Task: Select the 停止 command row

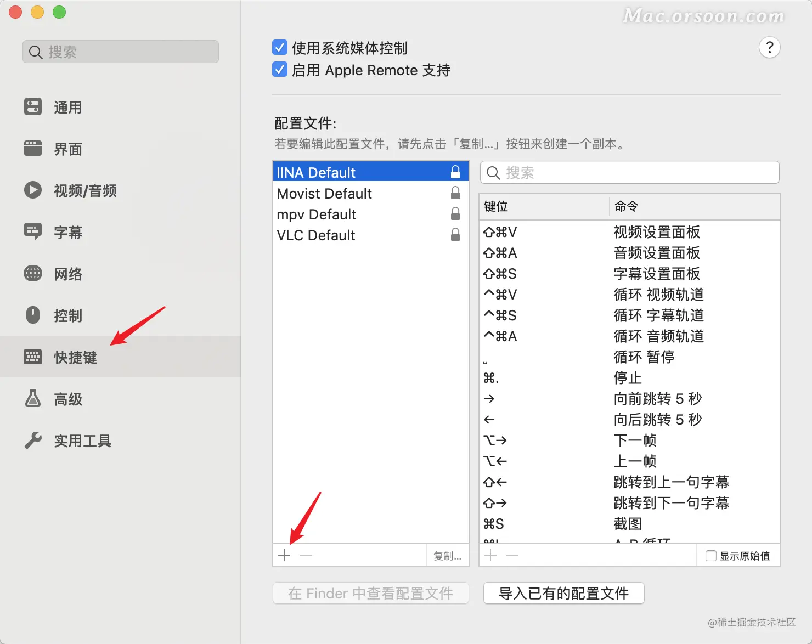Action: tap(630, 378)
